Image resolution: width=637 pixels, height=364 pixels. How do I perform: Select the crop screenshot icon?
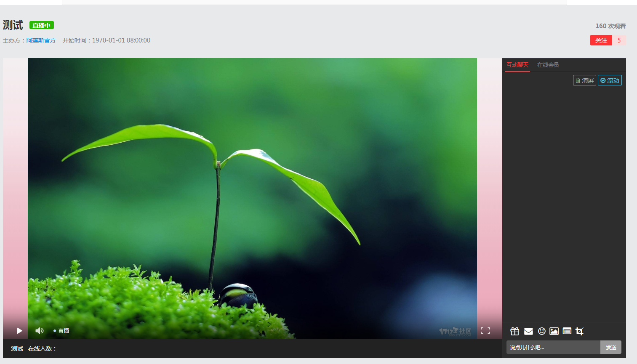pyautogui.click(x=580, y=331)
